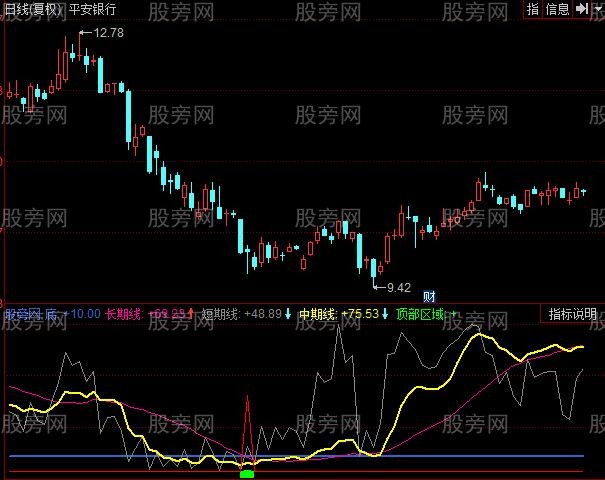The image size is (605, 480).
Task: Click the 指标说明 indicator description button
Action: point(572,314)
